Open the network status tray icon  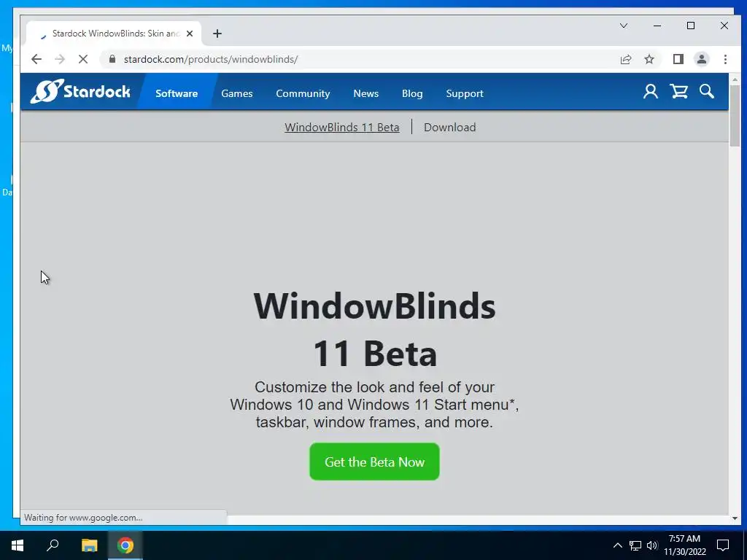[x=635, y=545]
